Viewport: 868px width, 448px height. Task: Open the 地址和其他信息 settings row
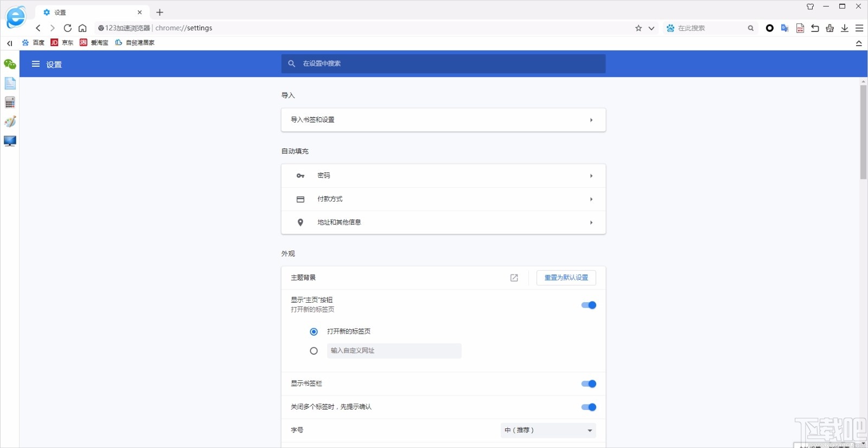tap(443, 222)
